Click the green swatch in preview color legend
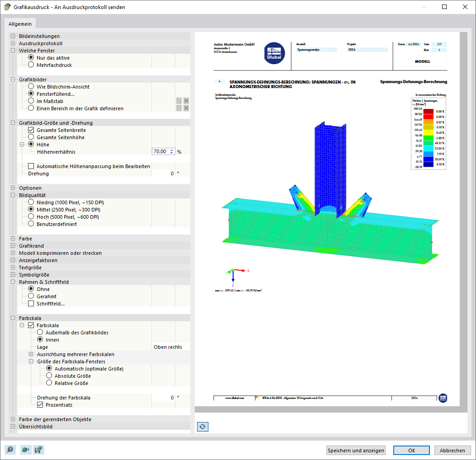Image resolution: width=476 pixels, height=460 pixels. point(429,138)
